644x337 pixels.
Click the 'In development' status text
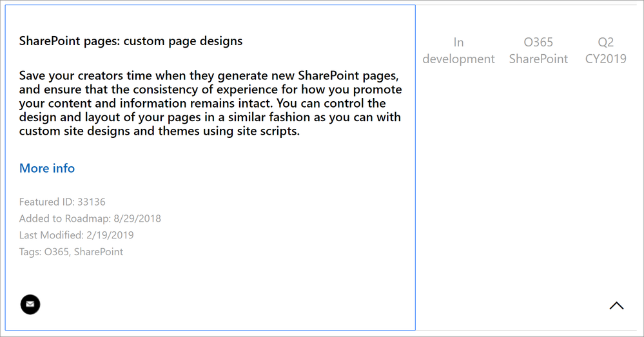458,50
